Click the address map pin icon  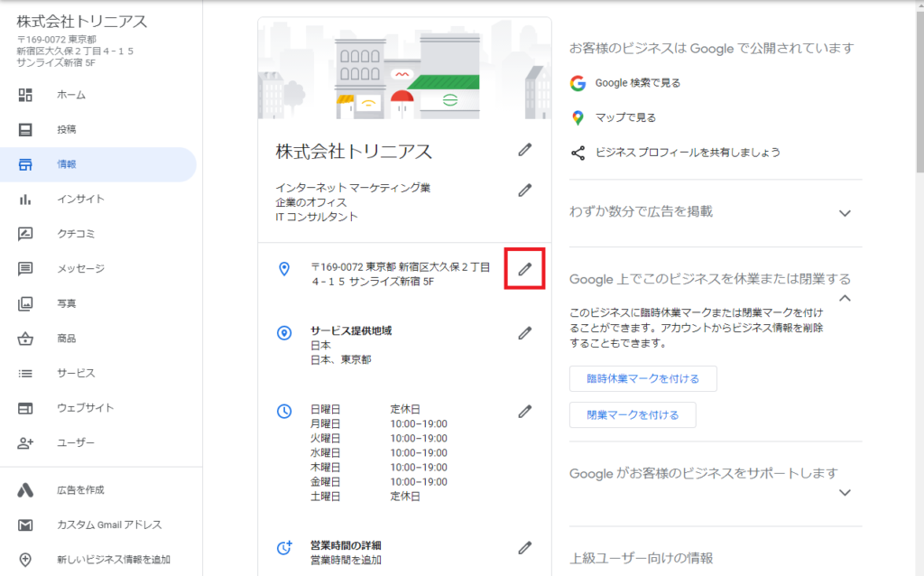click(x=284, y=269)
